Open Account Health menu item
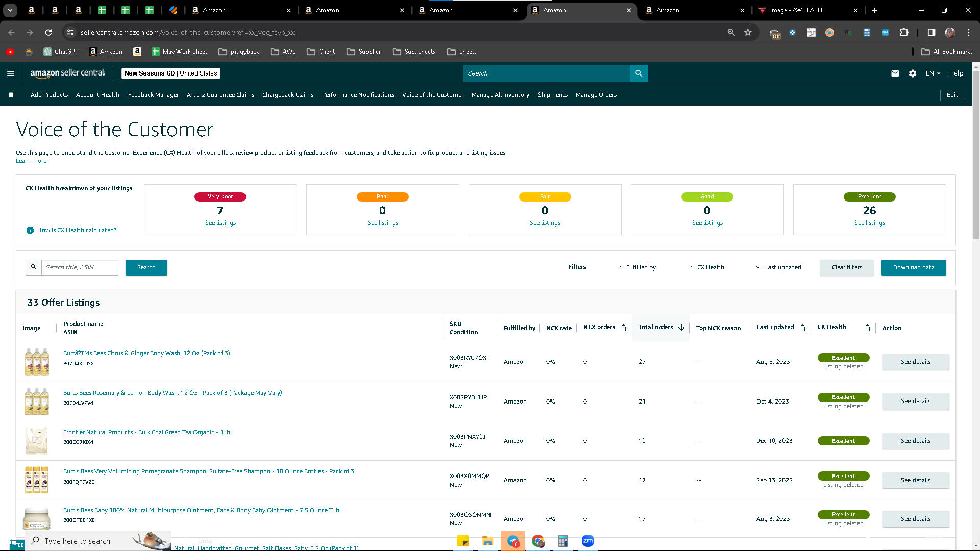Screen dimensions: 980x551 click(x=97, y=95)
